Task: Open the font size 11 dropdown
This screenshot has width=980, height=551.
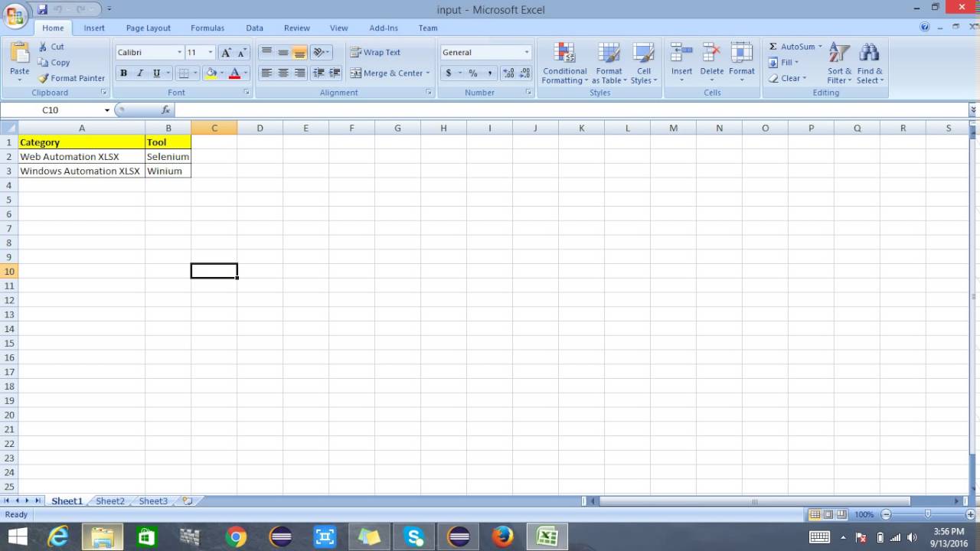Action: pyautogui.click(x=211, y=52)
